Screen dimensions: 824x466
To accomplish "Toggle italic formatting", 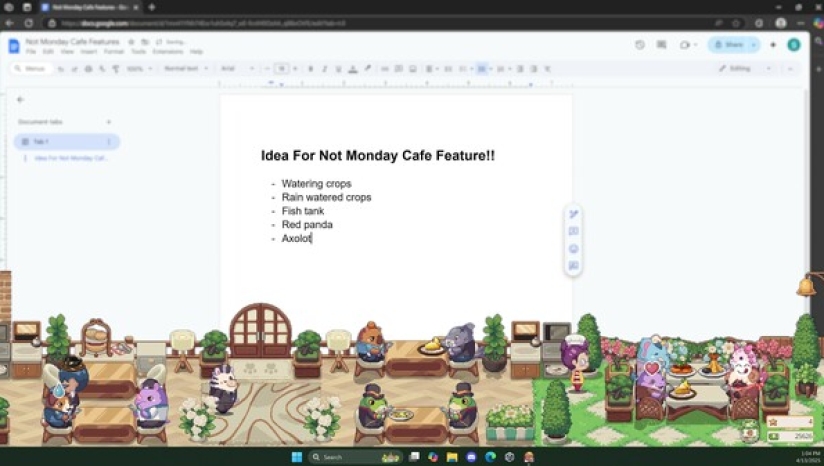I will pos(324,69).
